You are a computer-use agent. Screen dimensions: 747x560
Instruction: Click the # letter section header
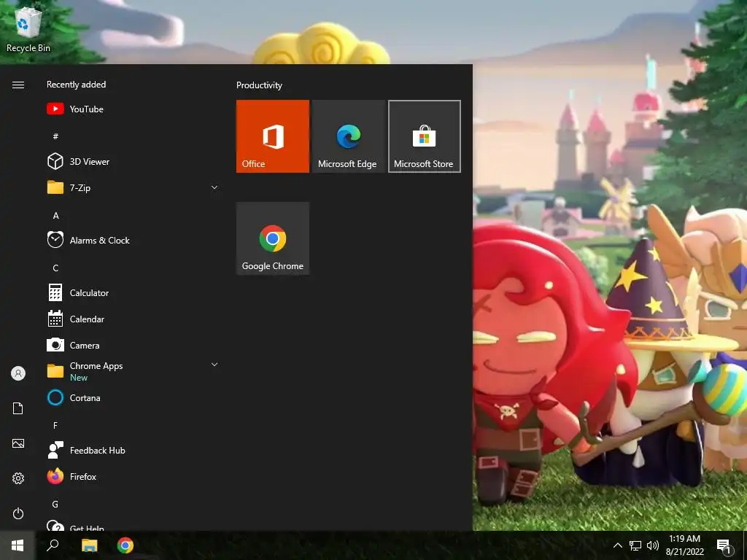tap(55, 136)
